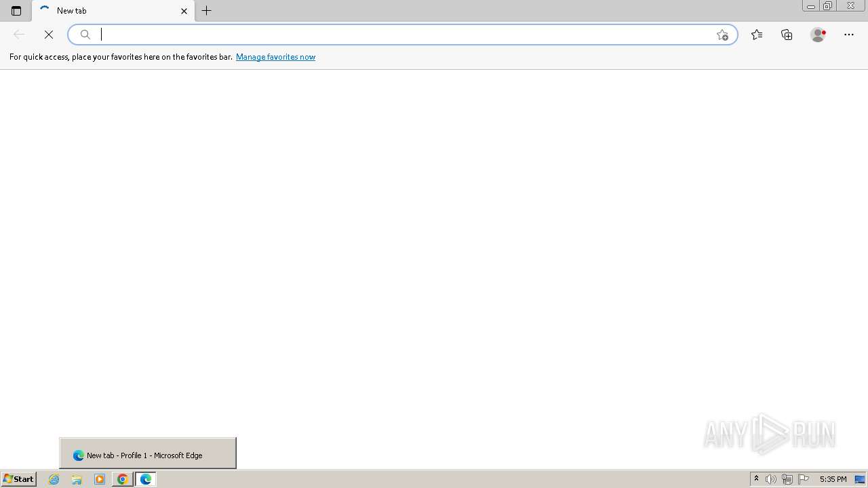Screen dimensions: 868x488
Task: Switch to Google Chrome in taskbar
Action: [x=123, y=479]
